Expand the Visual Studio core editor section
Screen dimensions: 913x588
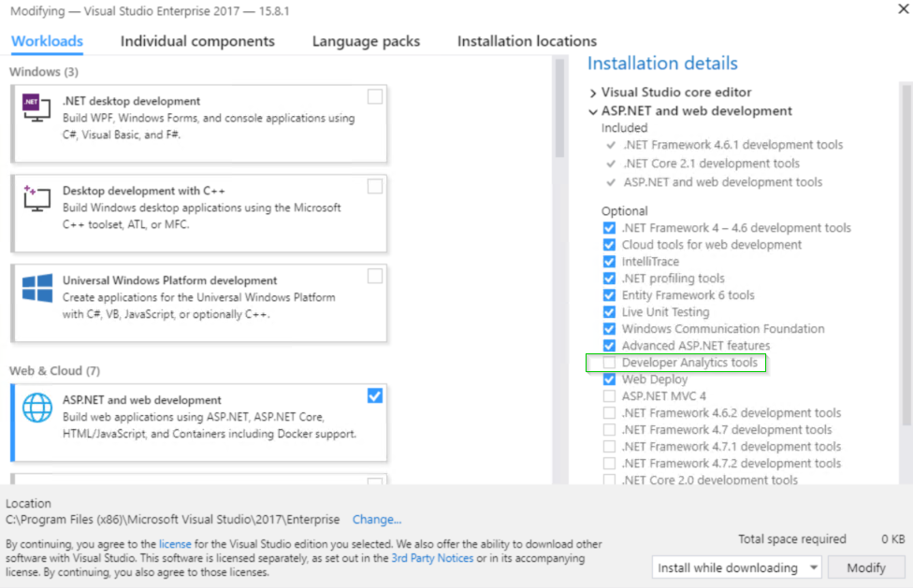[x=593, y=93]
